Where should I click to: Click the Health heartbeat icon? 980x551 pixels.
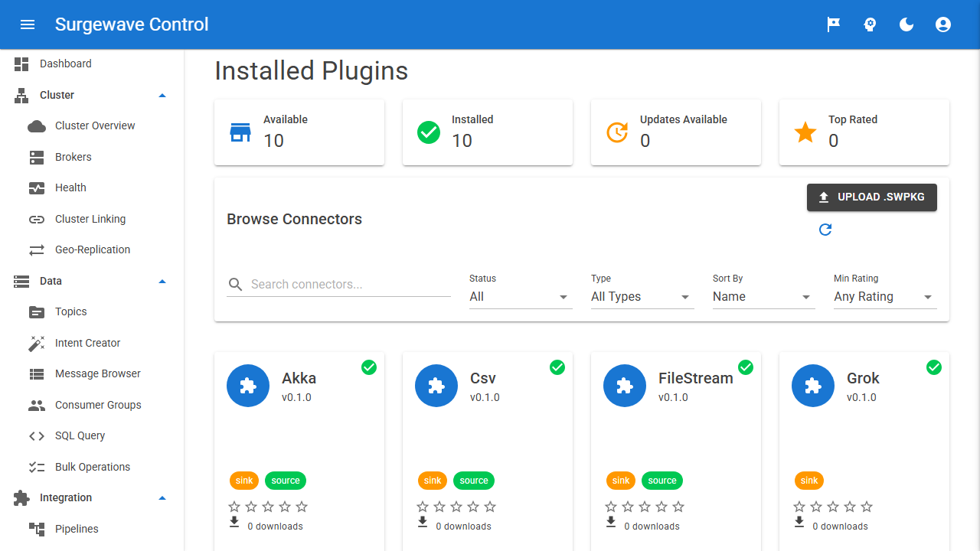coord(37,188)
